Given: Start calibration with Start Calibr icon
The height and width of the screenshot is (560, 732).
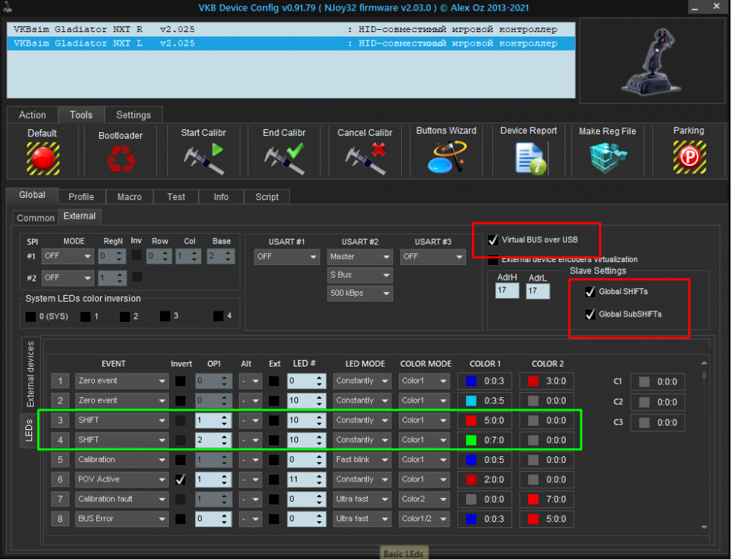Looking at the screenshot, I should click(x=203, y=158).
